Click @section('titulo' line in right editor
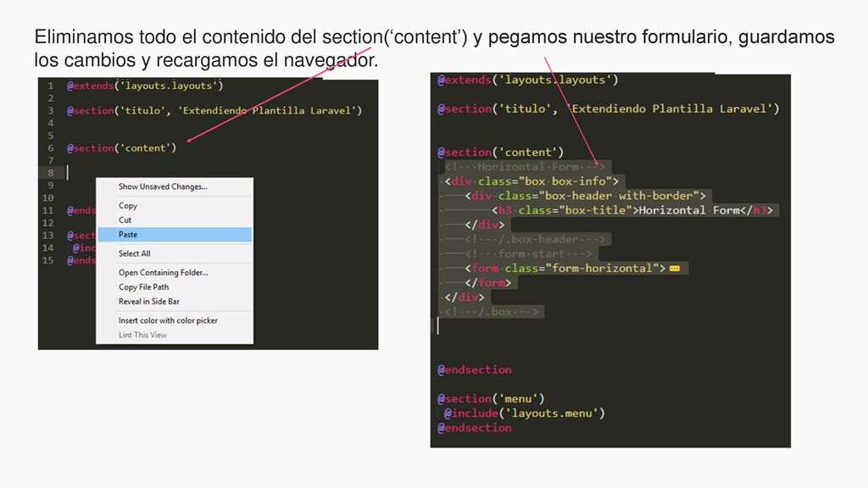 (609, 108)
